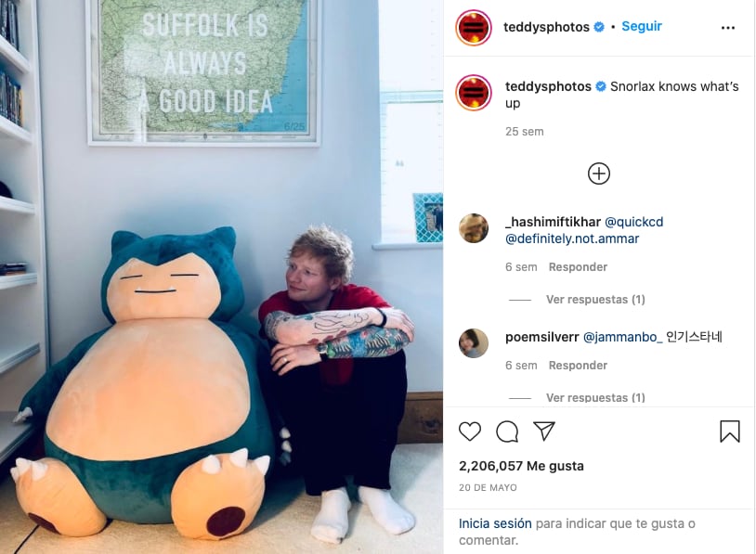This screenshot has height=554, width=756.
Task: Open the @jammanbo_ mention link
Action: [623, 337]
